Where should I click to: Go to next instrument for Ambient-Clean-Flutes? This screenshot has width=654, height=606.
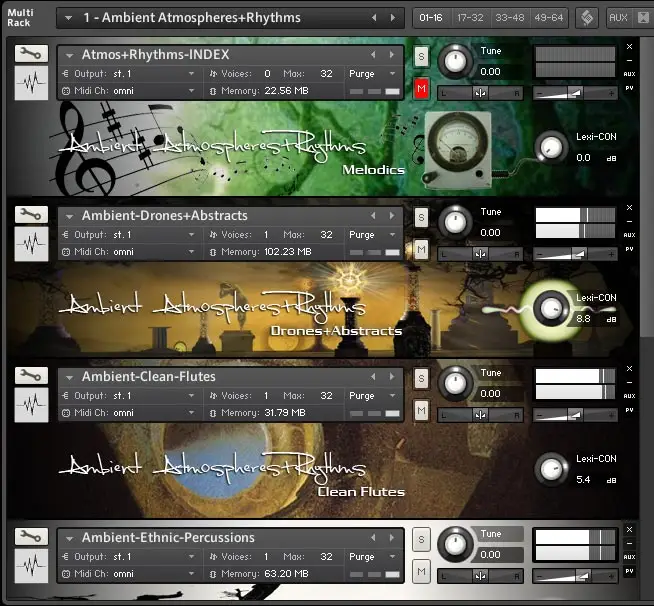pos(392,377)
